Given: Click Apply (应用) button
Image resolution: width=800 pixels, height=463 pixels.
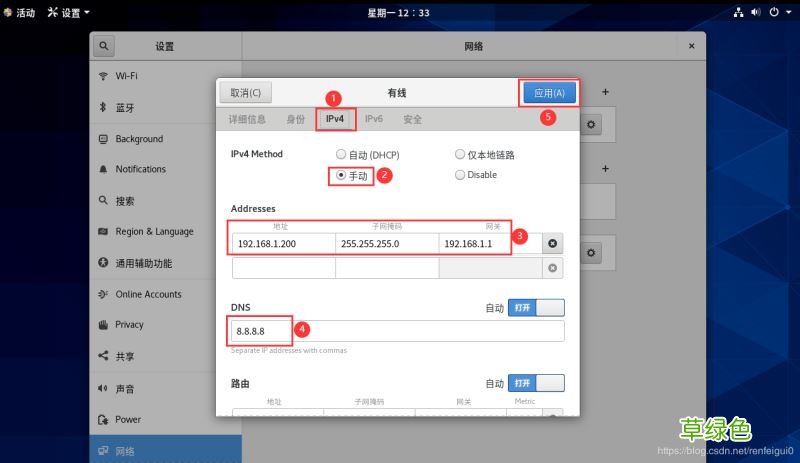Looking at the screenshot, I should click(x=549, y=93).
